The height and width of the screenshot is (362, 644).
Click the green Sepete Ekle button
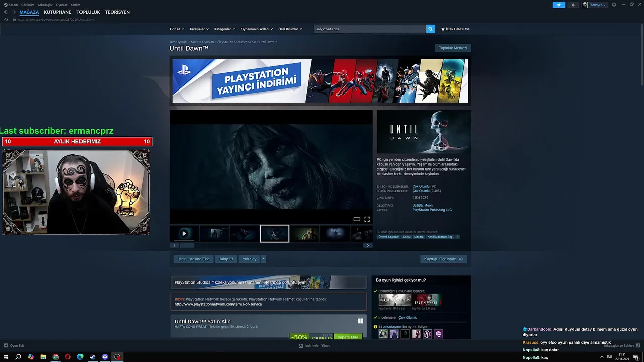click(348, 337)
